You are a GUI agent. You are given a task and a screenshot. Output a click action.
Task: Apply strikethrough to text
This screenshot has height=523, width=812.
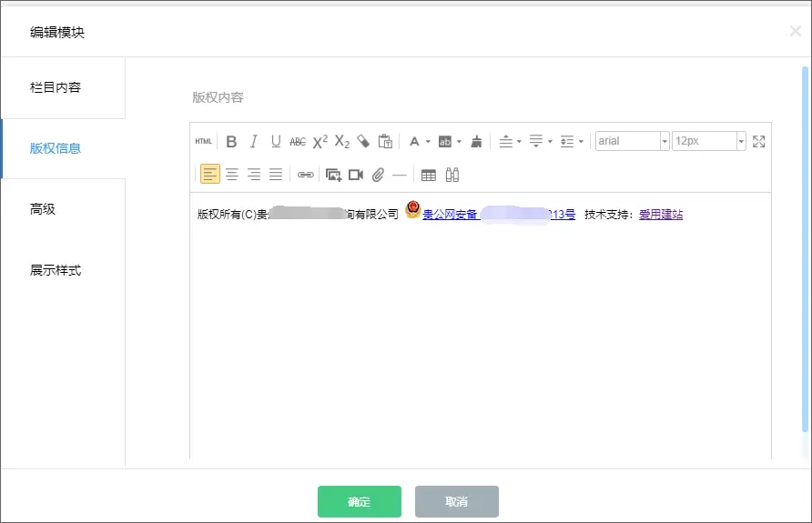click(x=298, y=142)
